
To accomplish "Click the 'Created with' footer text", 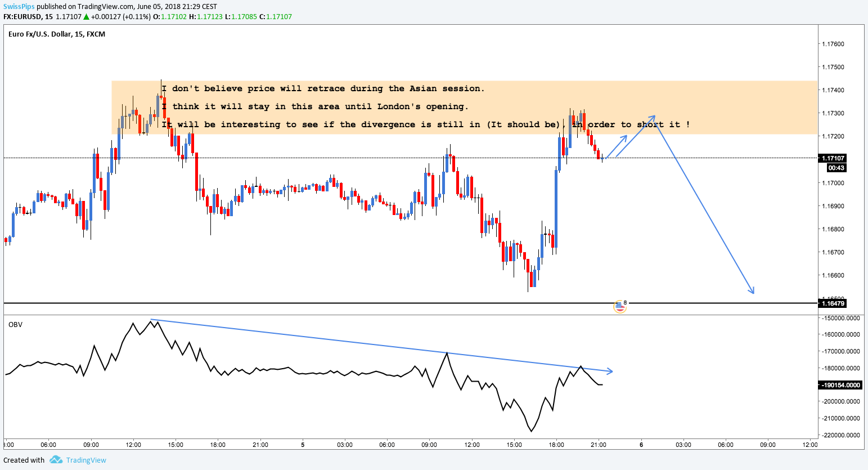I will pos(24,460).
